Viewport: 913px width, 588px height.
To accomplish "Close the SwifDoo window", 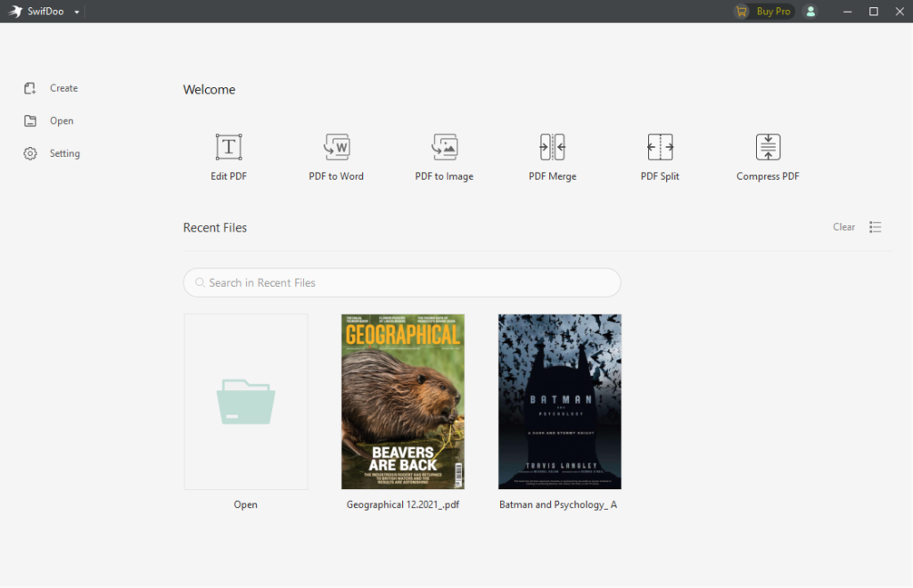I will 900,12.
